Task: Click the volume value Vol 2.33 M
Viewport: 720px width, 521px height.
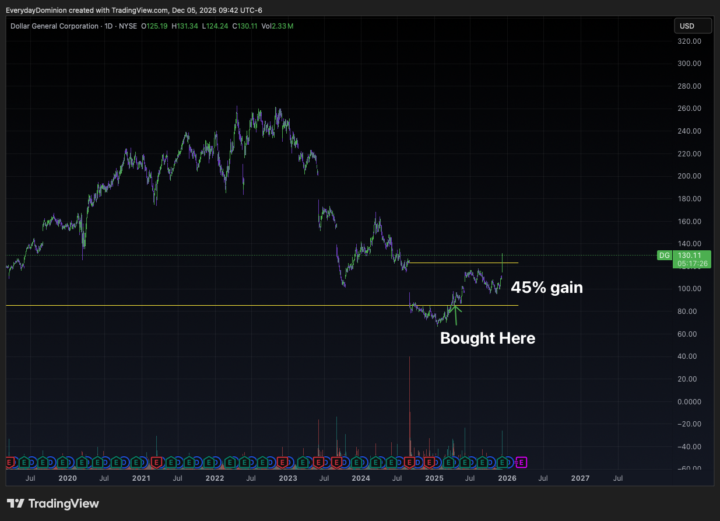Action: [x=277, y=26]
